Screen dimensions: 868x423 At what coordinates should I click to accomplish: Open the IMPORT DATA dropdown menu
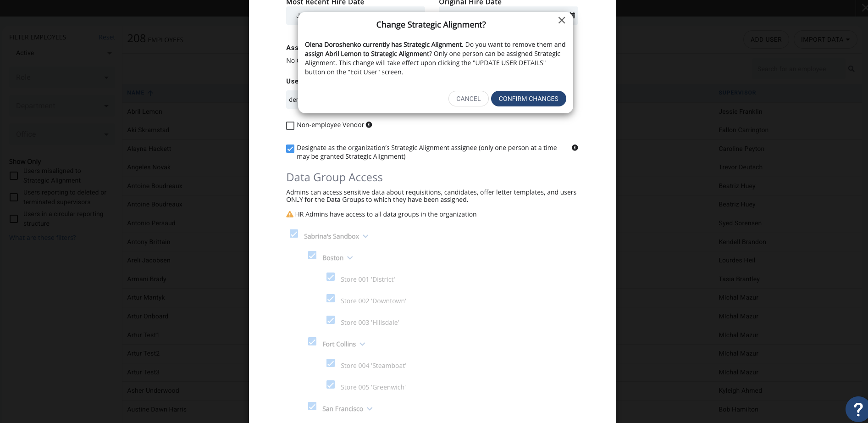[x=825, y=39]
